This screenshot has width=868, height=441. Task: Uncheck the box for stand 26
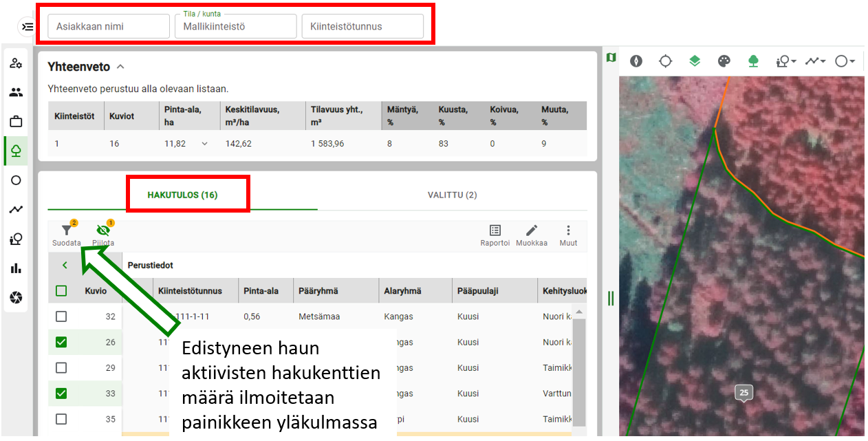61,342
